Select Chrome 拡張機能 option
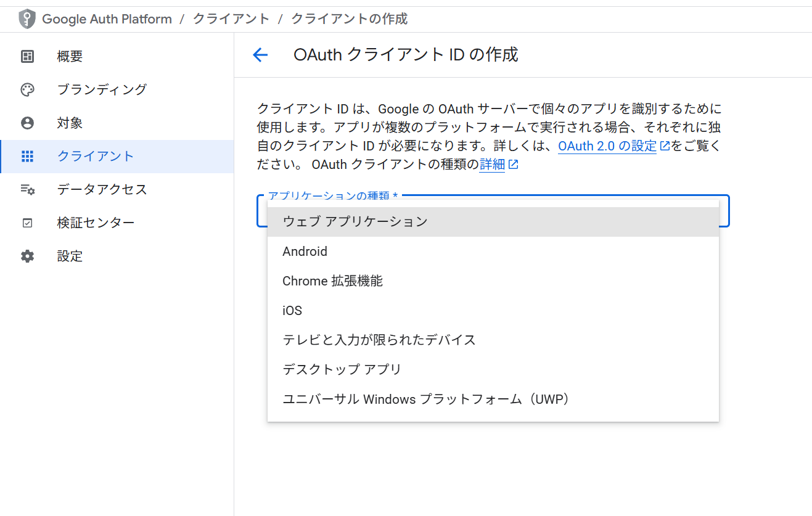 click(332, 281)
